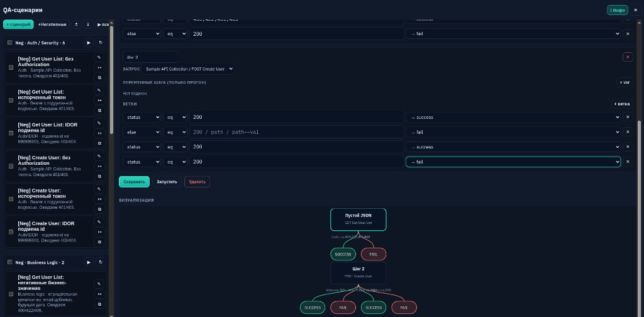Image resolution: width=644 pixels, height=317 pixels.
Task: Open the highlighted '→ fail' result dropdown
Action: 513,162
